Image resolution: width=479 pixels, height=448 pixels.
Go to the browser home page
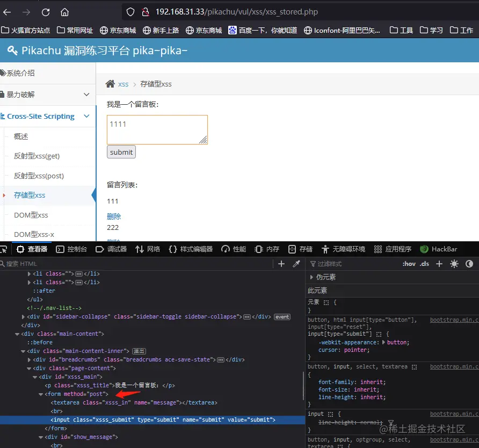(x=64, y=12)
